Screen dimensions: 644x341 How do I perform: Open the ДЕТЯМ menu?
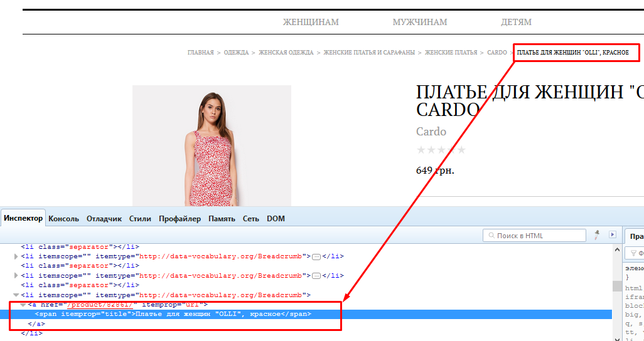click(517, 22)
